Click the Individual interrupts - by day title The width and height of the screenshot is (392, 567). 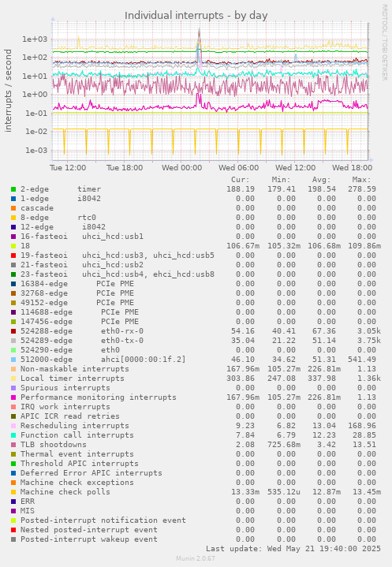[x=196, y=16]
